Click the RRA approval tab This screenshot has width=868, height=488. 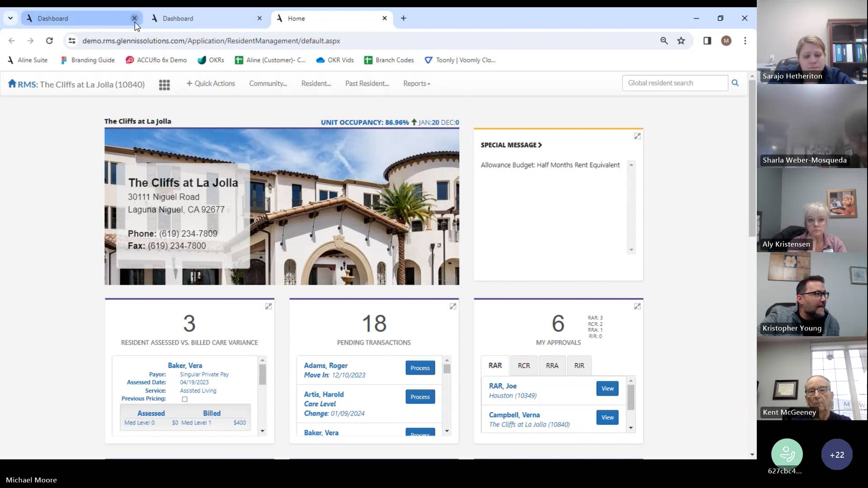pyautogui.click(x=552, y=365)
